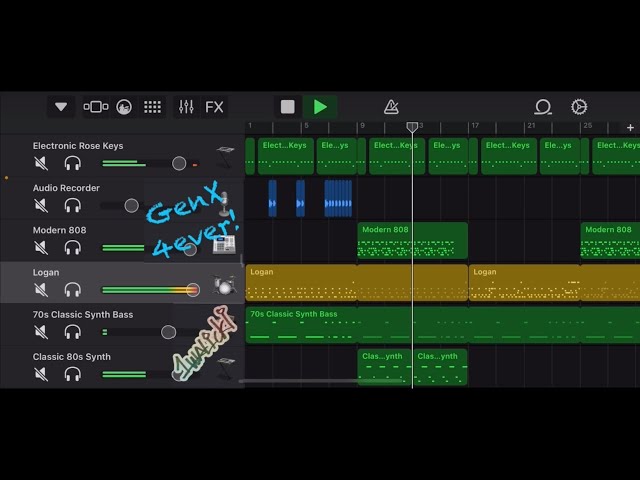
Task: Solo the Audio Recorder track
Action: 73,205
